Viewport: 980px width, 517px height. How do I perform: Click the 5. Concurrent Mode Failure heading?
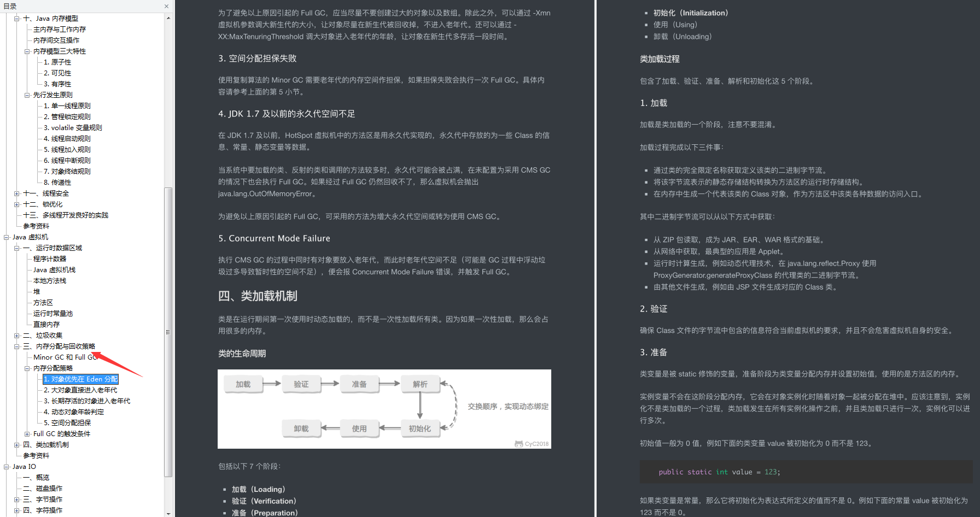click(274, 239)
